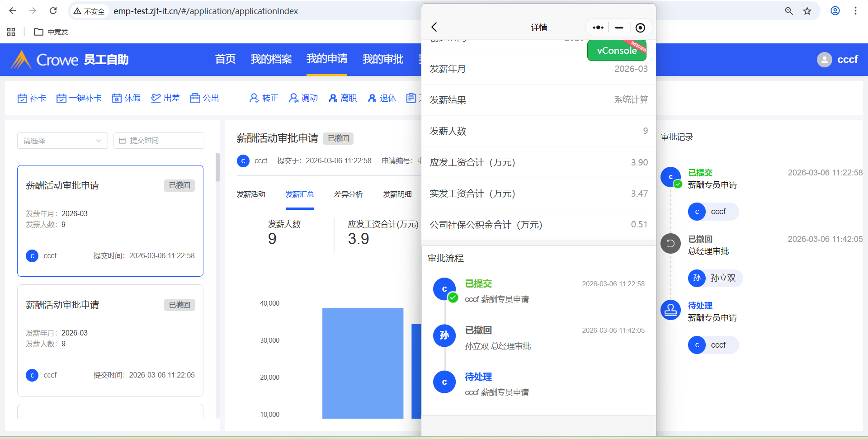Click the circular close target icon
The width and height of the screenshot is (868, 439).
pyautogui.click(x=640, y=28)
